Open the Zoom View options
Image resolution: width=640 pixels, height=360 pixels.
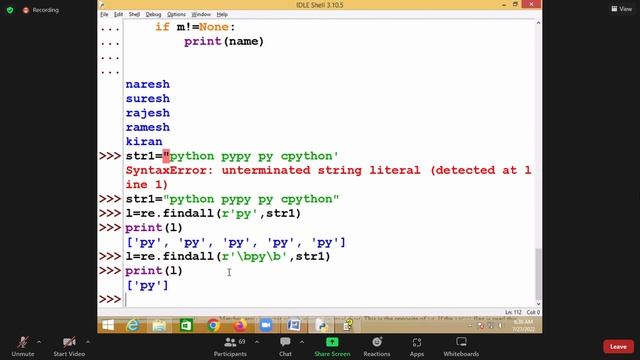pos(622,9)
